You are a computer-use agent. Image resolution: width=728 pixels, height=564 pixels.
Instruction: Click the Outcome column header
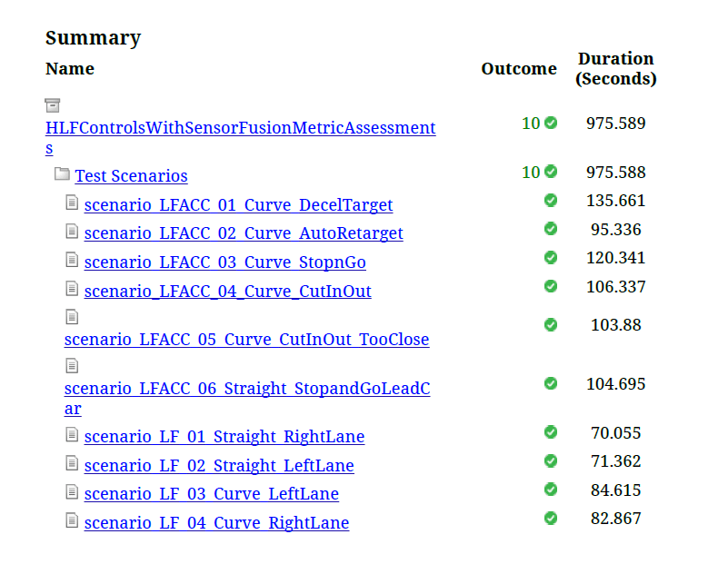pos(519,69)
